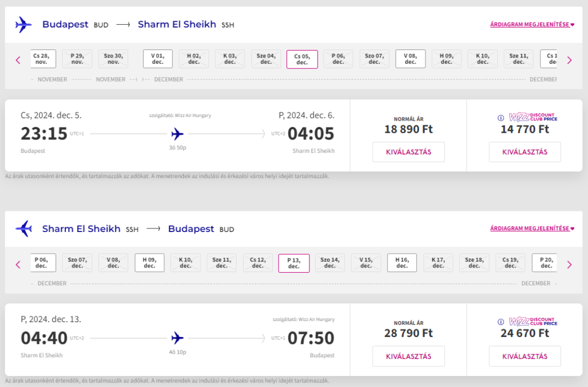588x387 pixels.
Task: Show earlier return dates with left arrow
Action: tap(18, 264)
